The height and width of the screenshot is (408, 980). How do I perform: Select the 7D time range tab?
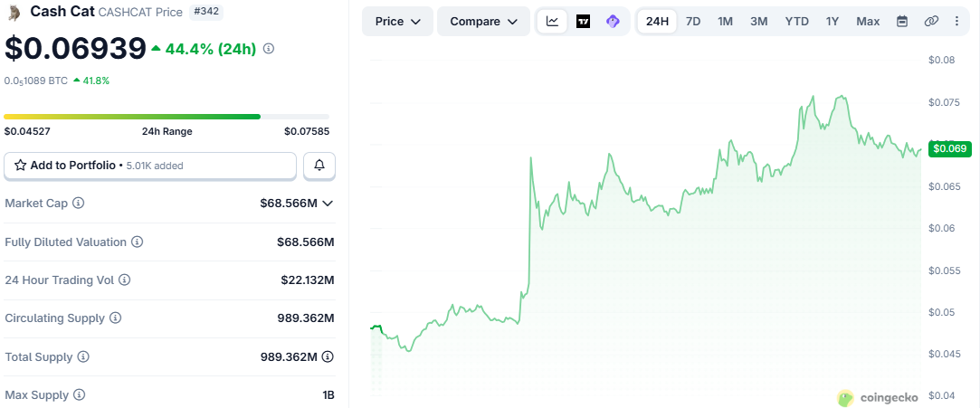(693, 21)
